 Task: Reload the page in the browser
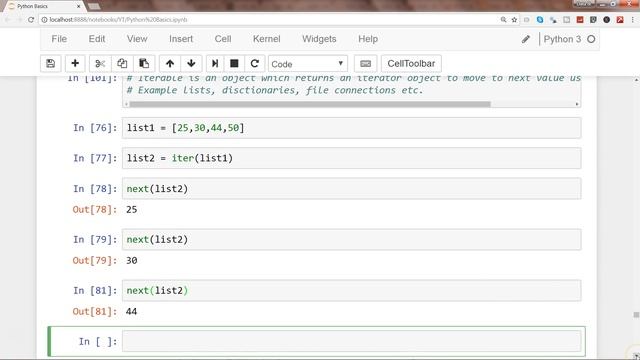tap(31, 20)
